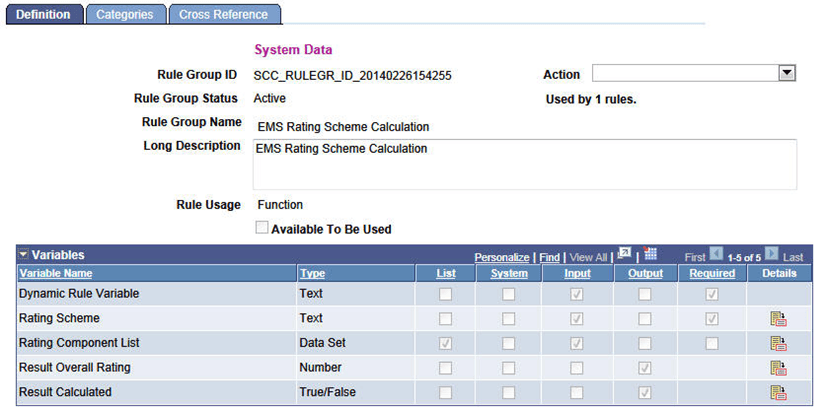Click Last link in grid navigation
The width and height of the screenshot is (817, 410).
click(793, 257)
